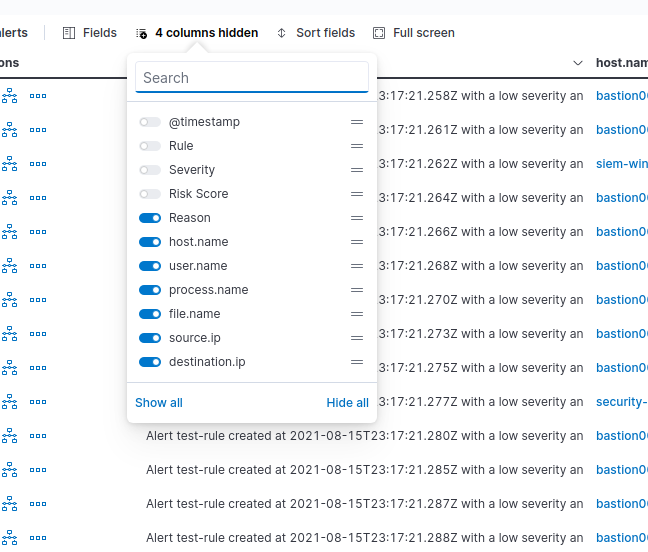The height and width of the screenshot is (552, 648).
Task: Open analyzer for the 21.258Z alert row
Action: point(10,96)
